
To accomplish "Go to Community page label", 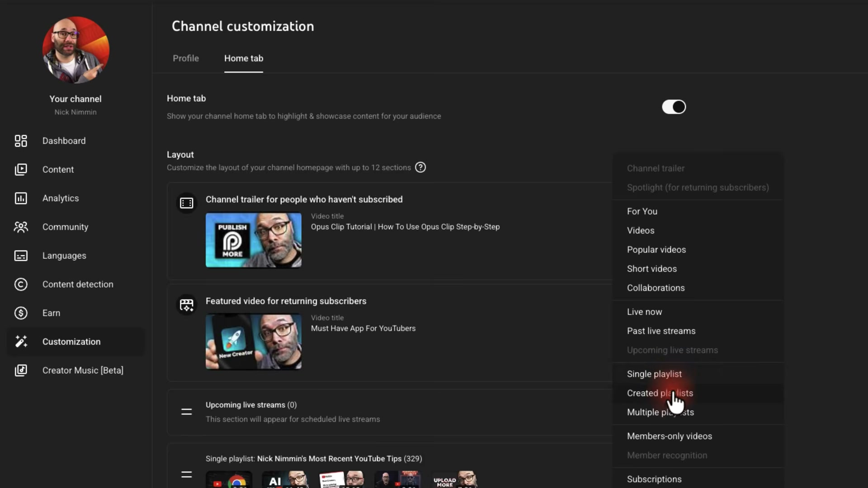I will [65, 227].
